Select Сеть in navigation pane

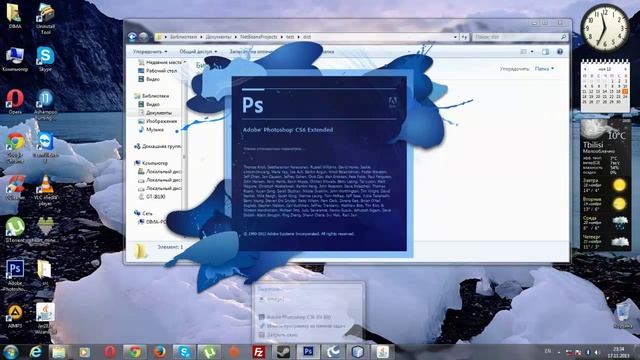coord(143,213)
